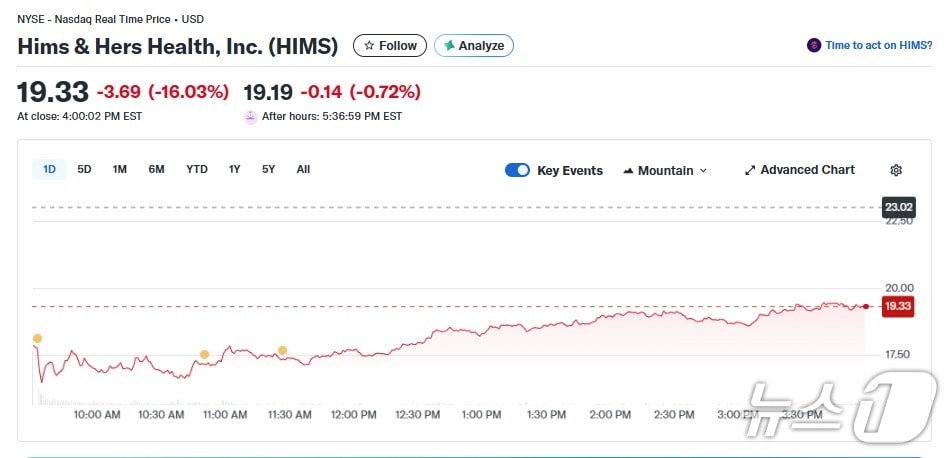
Task: Select the 1D time range
Action: coord(49,169)
